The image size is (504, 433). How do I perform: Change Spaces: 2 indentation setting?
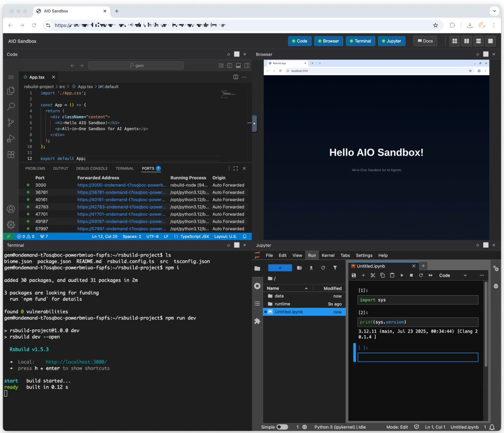pos(132,236)
